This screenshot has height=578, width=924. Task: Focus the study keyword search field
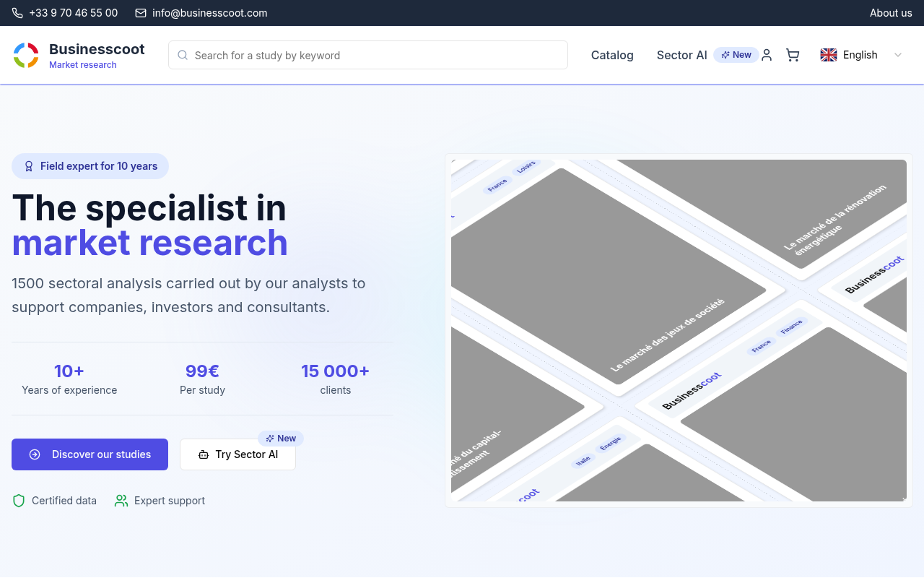click(x=368, y=55)
